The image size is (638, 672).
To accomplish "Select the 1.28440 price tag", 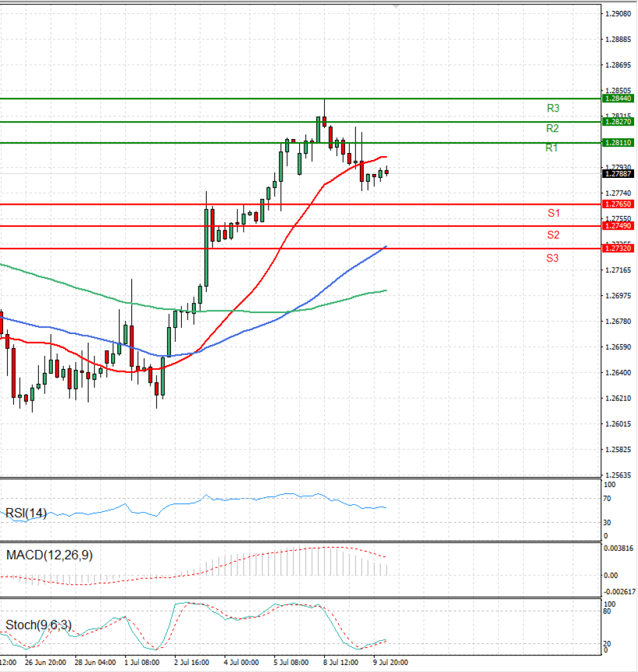I will click(x=618, y=99).
